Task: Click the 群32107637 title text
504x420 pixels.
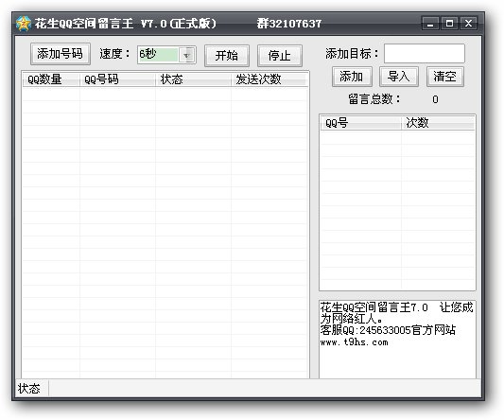Action: [289, 24]
